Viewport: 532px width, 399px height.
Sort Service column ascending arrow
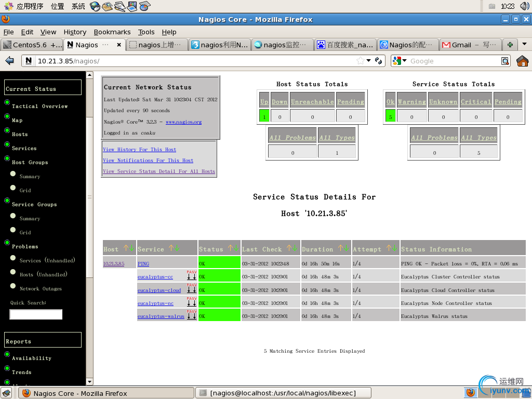(171, 248)
